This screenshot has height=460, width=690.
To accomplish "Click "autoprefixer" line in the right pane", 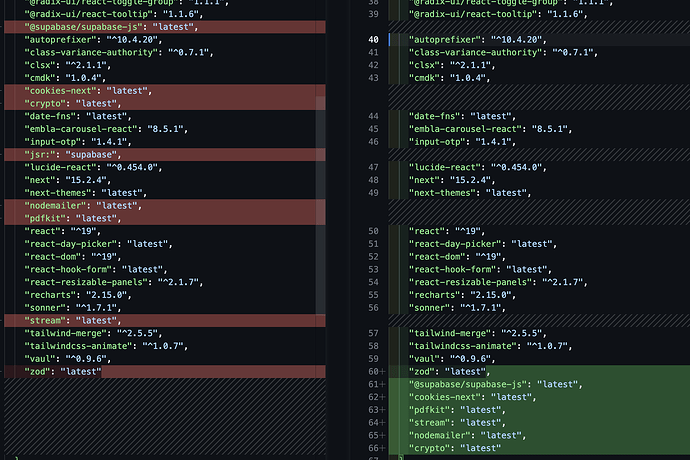I will (x=539, y=40).
